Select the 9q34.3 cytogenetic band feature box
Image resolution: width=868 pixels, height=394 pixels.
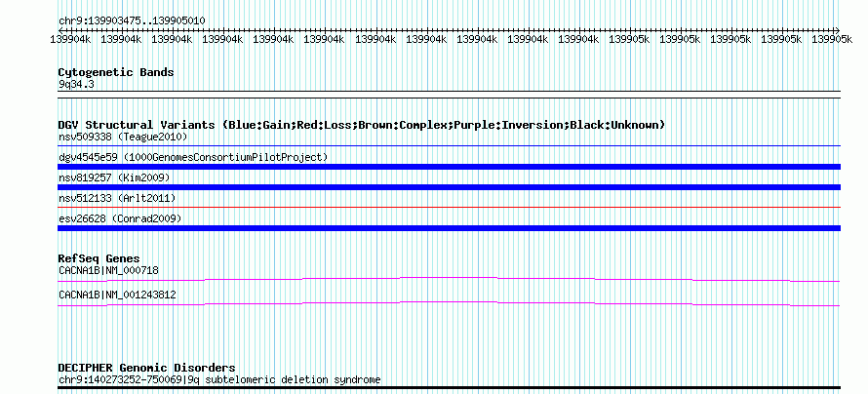pos(449,94)
